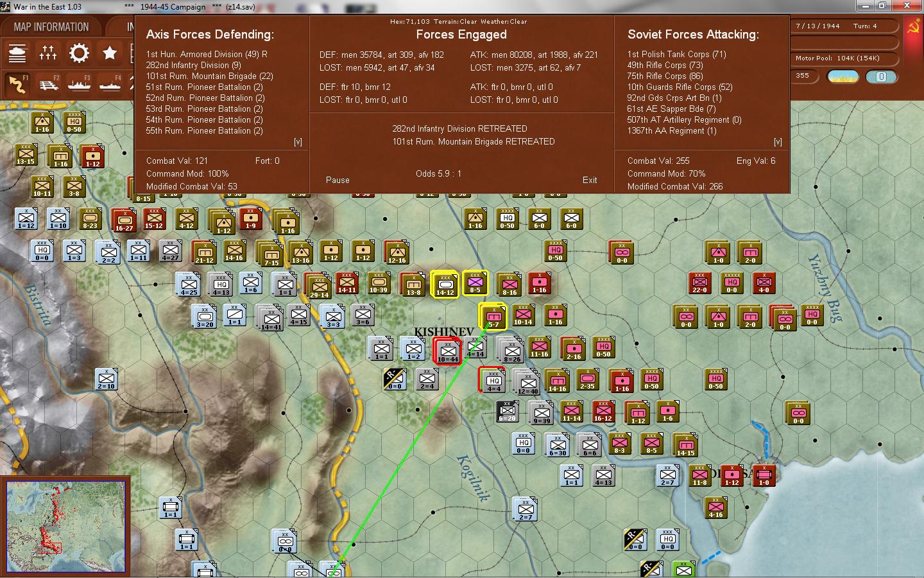Select the 12=40 Axis unit stack
This screenshot has height=578, width=924.
(x=526, y=383)
